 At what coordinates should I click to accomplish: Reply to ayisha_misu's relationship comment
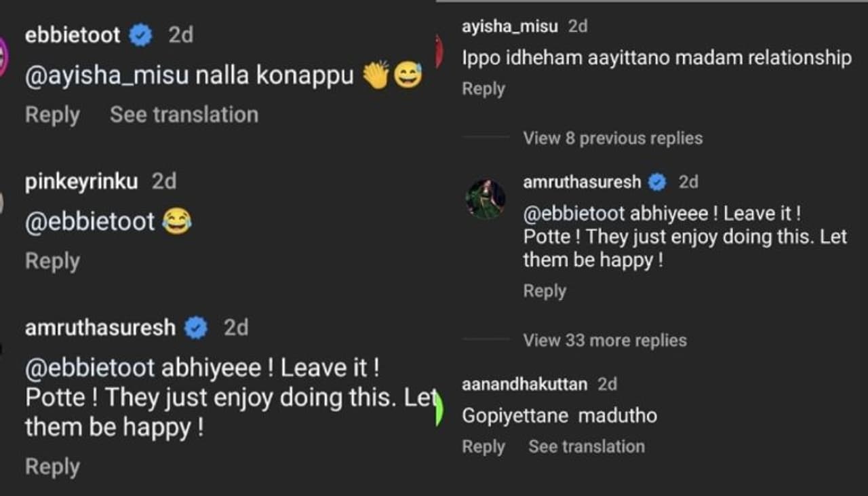[x=484, y=89]
